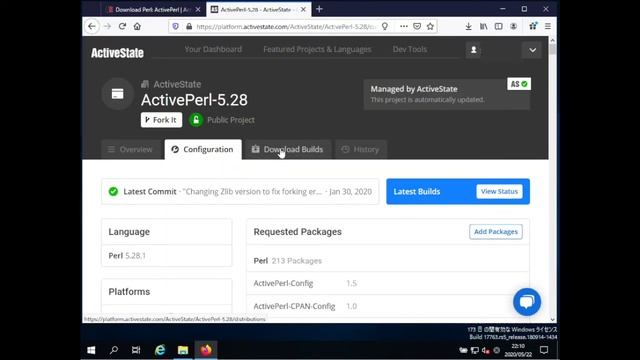This screenshot has width=640, height=360.
Task: Close the Download Perl ActivePerl browser tab
Action: [198, 9]
